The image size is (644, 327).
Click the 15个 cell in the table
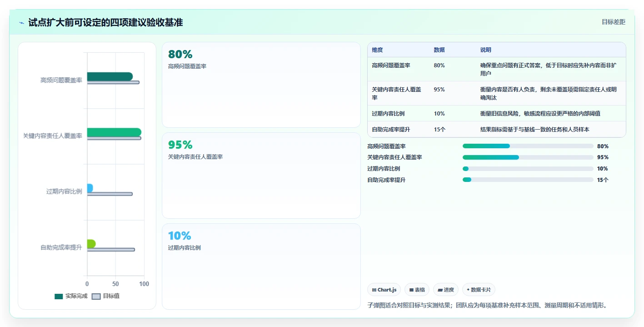point(439,130)
